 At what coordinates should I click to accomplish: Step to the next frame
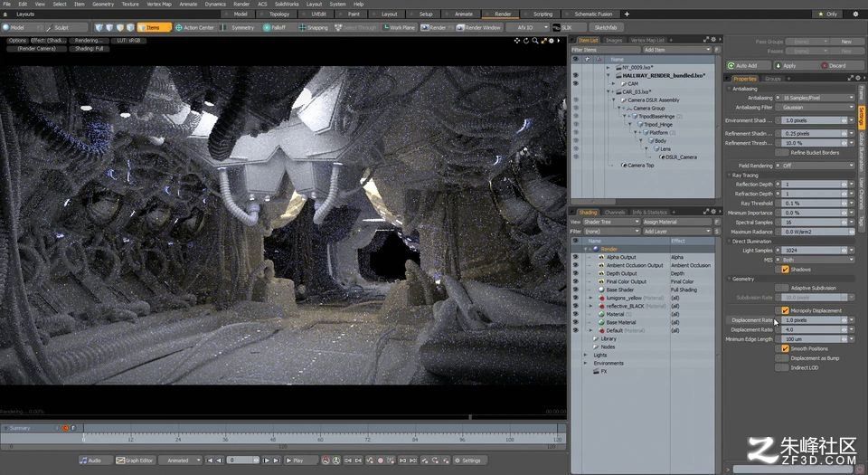click(267, 460)
